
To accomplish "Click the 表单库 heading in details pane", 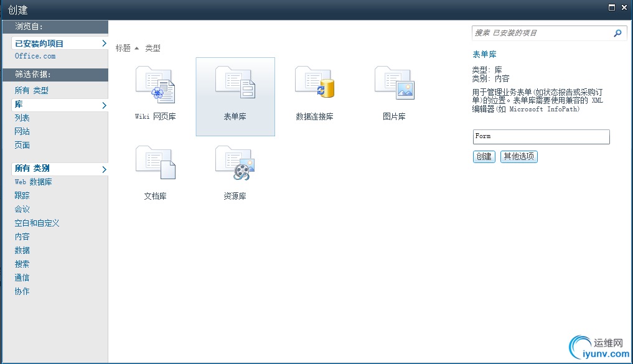I will click(x=484, y=55).
